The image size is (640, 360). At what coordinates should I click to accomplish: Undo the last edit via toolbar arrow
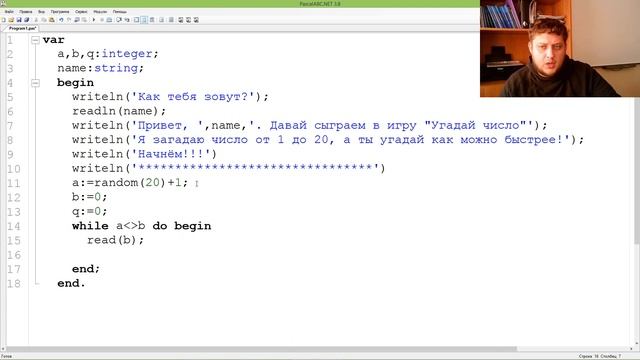coord(61,20)
